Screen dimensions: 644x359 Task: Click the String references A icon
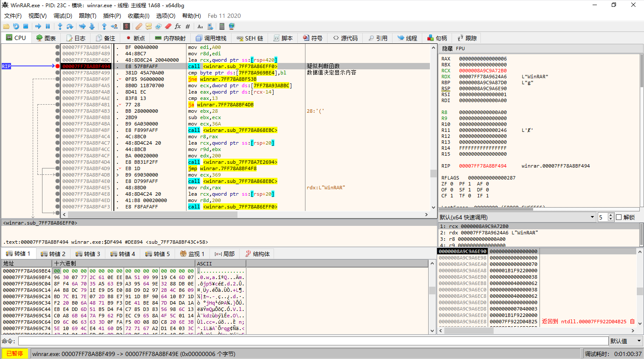pyautogui.click(x=200, y=26)
